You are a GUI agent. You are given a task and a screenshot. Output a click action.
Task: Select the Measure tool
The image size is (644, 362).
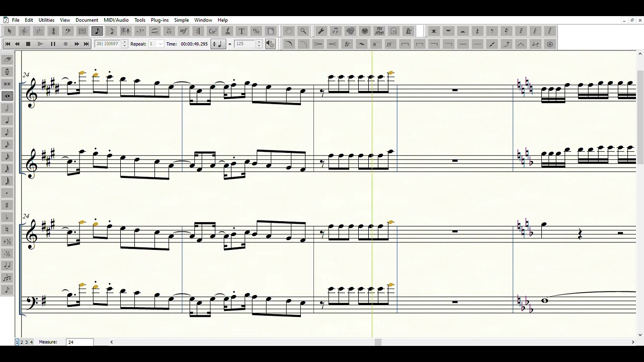pyautogui.click(x=82, y=31)
